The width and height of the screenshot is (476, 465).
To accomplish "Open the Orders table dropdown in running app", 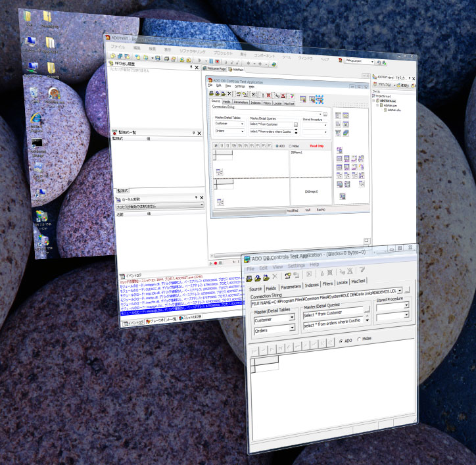I will pyautogui.click(x=292, y=328).
